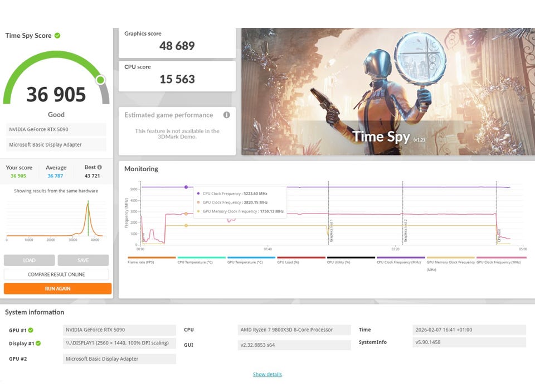
Task: Toggle the GPU Load (%) legend series
Action: [301, 260]
